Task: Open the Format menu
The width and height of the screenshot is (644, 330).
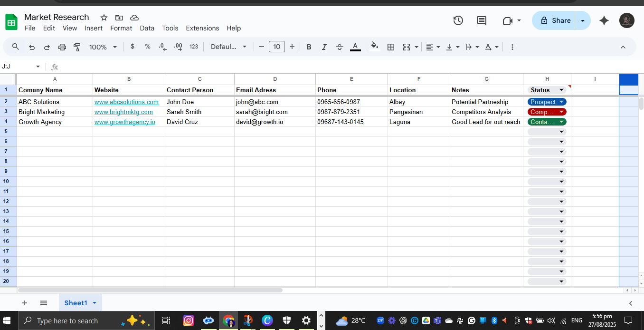Action: coord(121,28)
